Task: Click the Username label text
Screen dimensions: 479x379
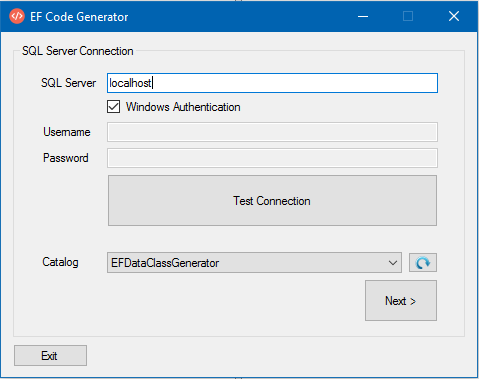Action: [x=67, y=132]
